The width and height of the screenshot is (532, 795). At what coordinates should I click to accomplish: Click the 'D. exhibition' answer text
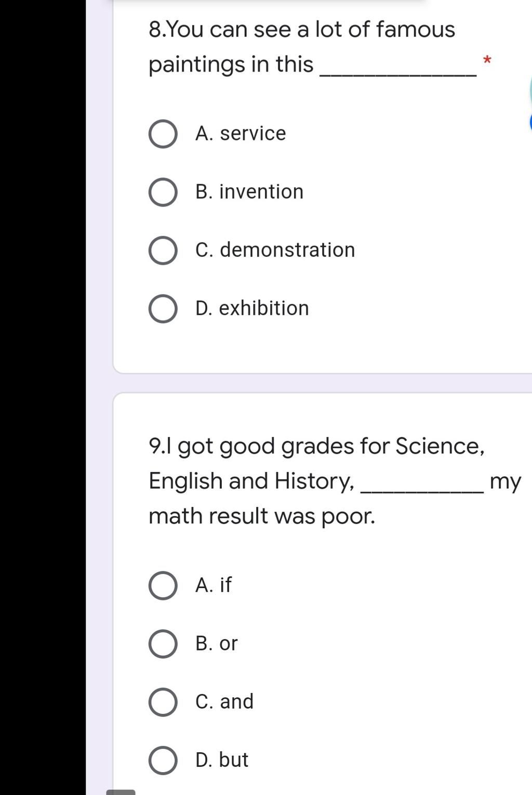252,308
